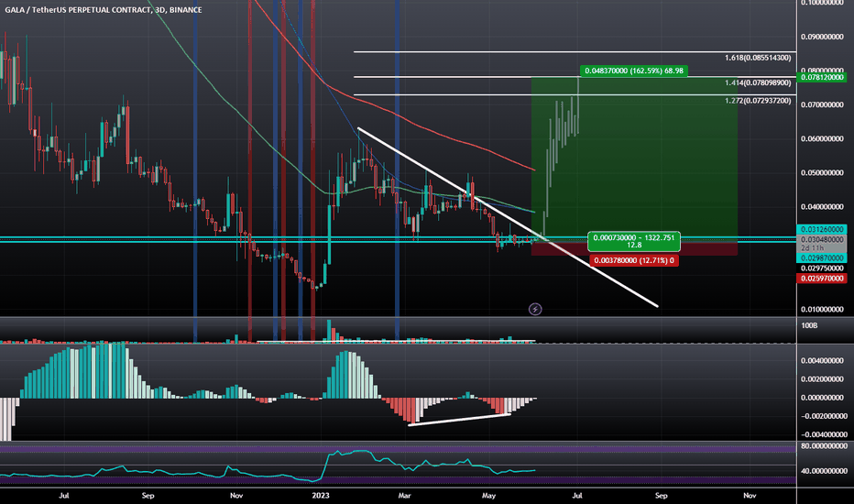Viewport: 854px width, 504px height.
Task: Click the 0.050000000 price scale label
Action: pyautogui.click(x=822, y=173)
